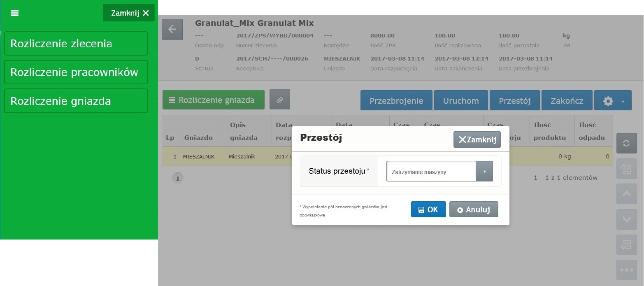Image resolution: width=644 pixels, height=286 pixels.
Task: Sort by the Ilość odpadu column header
Action: (593, 131)
